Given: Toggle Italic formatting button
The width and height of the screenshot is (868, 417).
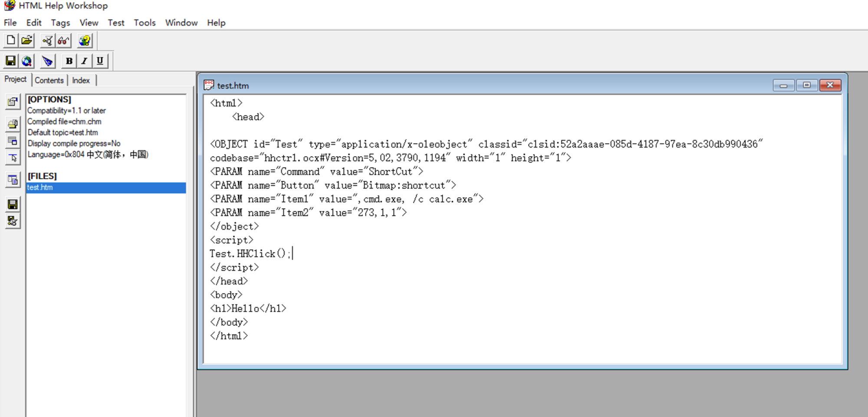Looking at the screenshot, I should click(x=84, y=61).
